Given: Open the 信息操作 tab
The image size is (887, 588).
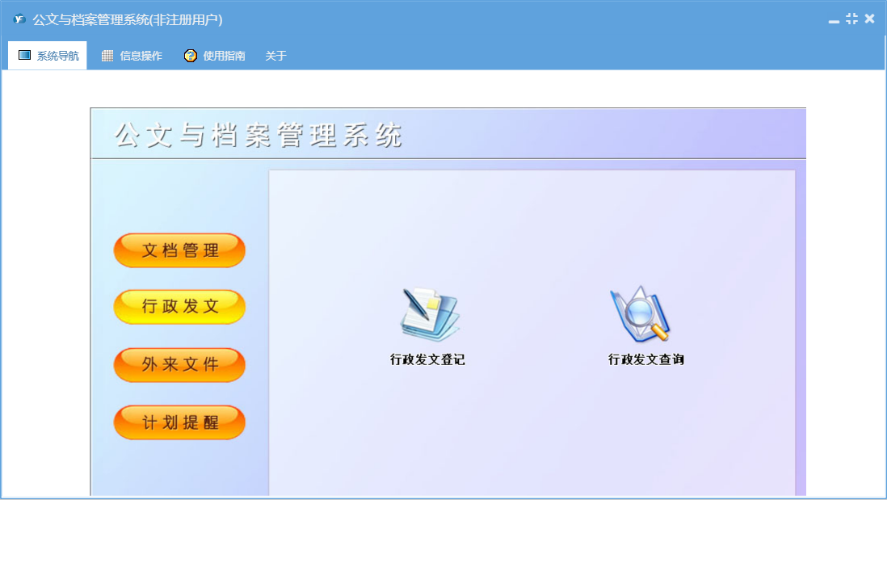Looking at the screenshot, I should (131, 56).
